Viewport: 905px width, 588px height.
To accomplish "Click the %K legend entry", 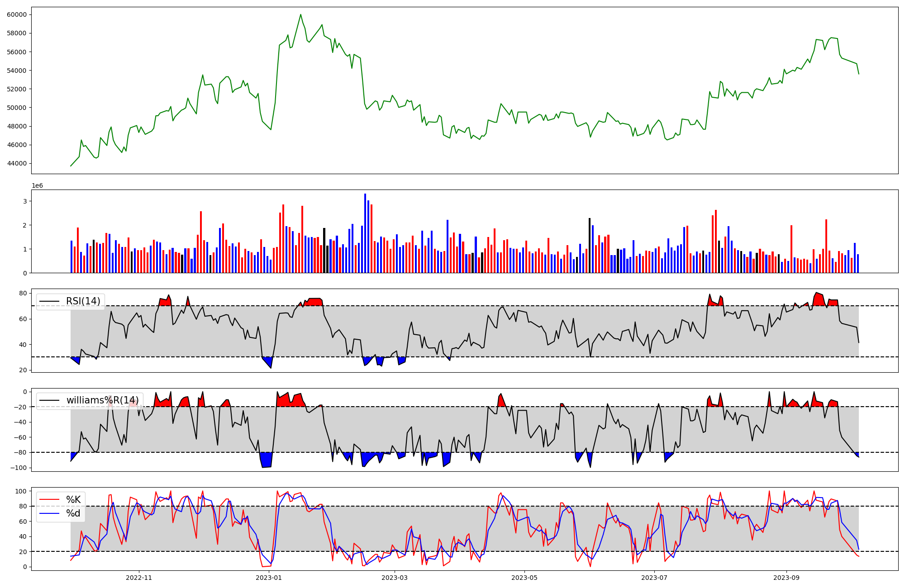I will (73, 499).
